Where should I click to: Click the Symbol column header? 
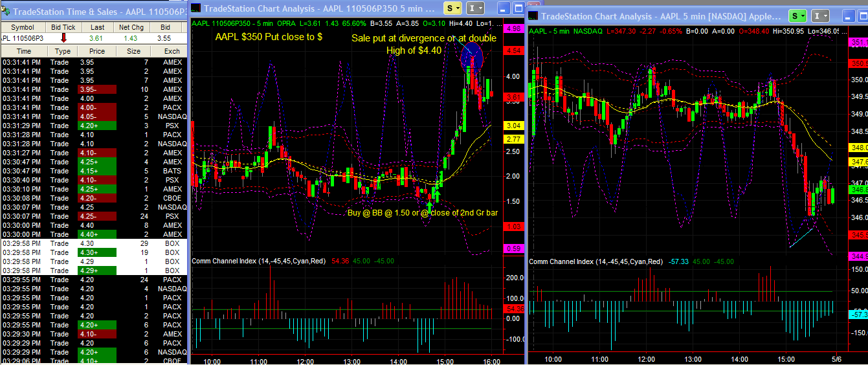coord(23,28)
